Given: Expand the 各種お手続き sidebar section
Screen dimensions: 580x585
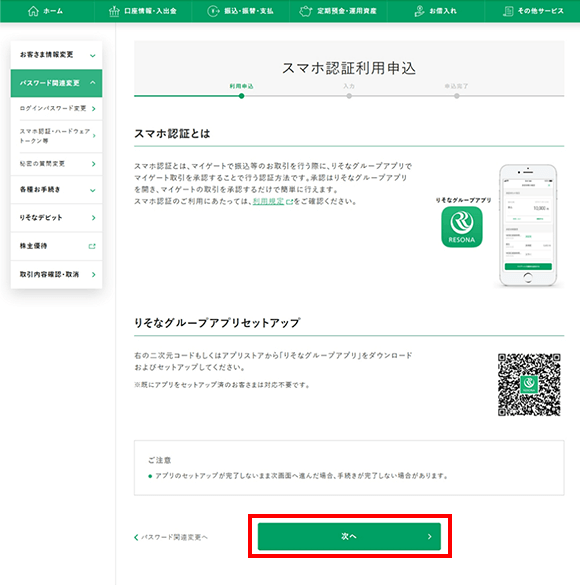Looking at the screenshot, I should coord(56,190).
